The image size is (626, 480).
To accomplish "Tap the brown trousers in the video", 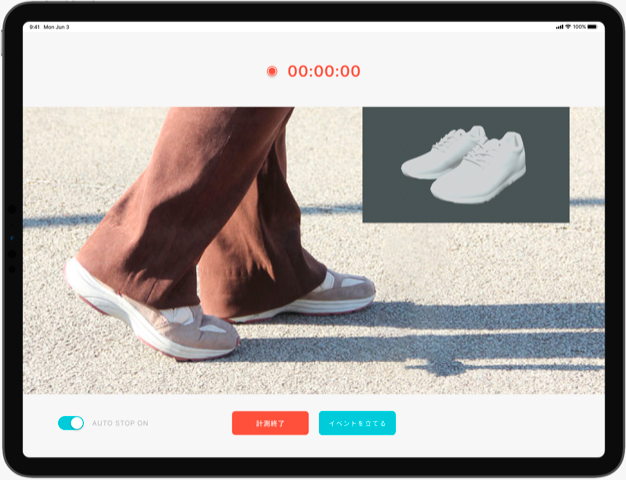I will (190, 200).
